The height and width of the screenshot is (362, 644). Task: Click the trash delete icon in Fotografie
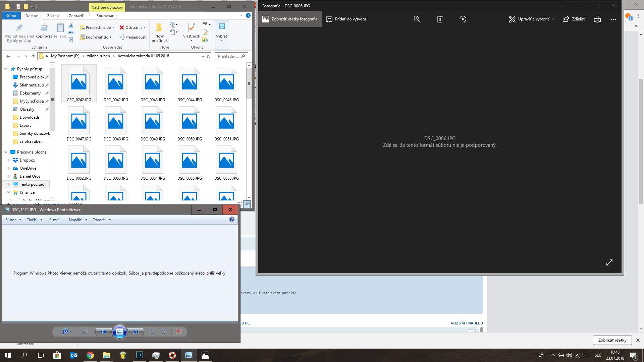[x=440, y=19]
